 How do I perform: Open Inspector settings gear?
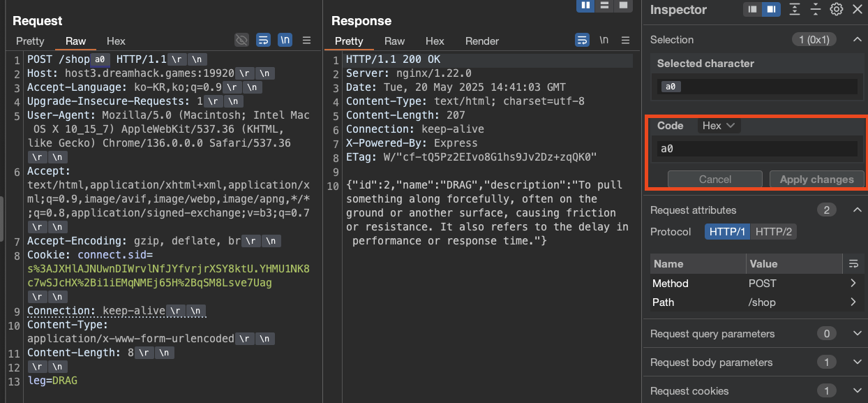pyautogui.click(x=837, y=10)
